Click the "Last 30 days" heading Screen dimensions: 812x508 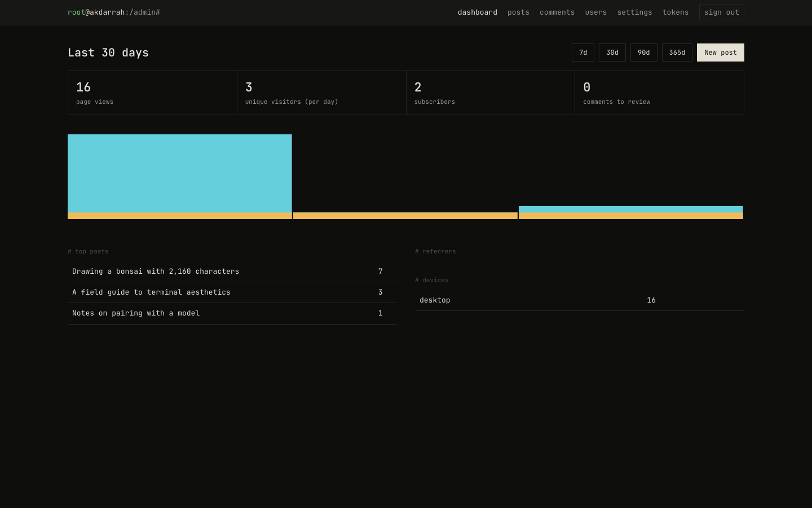click(108, 52)
